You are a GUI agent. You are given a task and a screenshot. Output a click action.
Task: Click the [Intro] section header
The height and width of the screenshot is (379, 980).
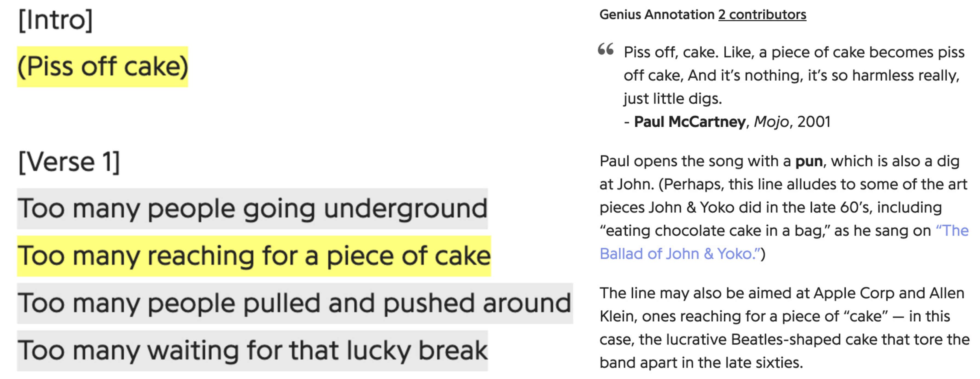click(x=56, y=20)
